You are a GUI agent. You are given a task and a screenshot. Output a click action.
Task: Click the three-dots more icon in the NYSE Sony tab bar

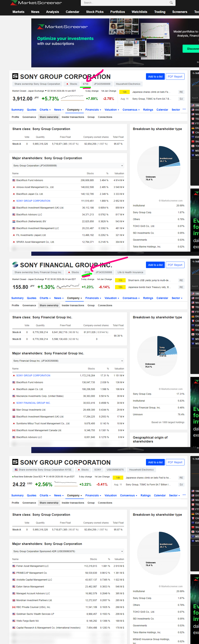[184, 495]
